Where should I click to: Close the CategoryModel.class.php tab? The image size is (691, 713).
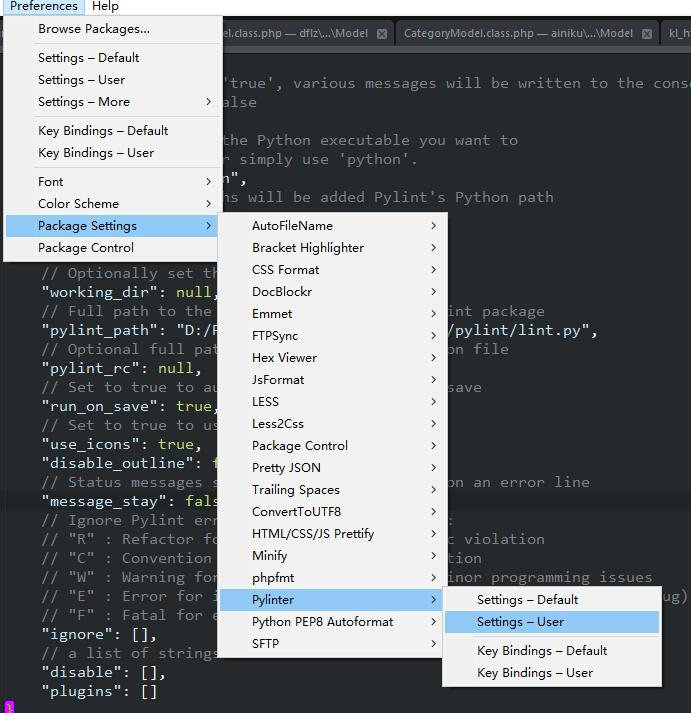point(647,33)
